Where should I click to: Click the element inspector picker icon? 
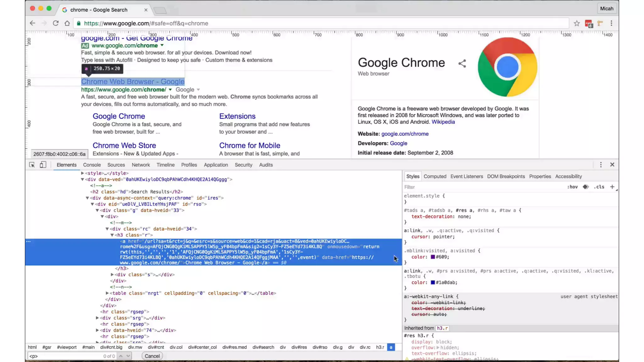[32, 165]
